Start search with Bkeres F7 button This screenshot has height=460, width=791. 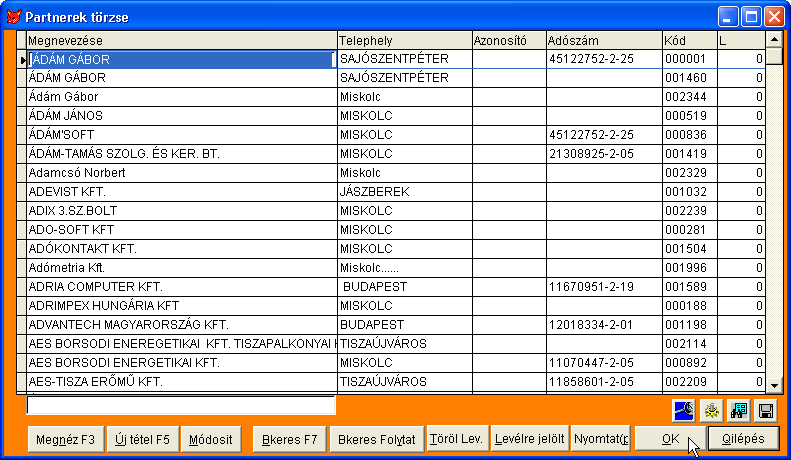(290, 439)
